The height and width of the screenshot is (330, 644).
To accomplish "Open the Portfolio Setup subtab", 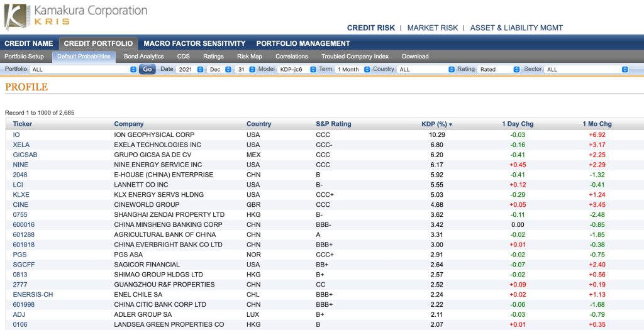I will (25, 57).
